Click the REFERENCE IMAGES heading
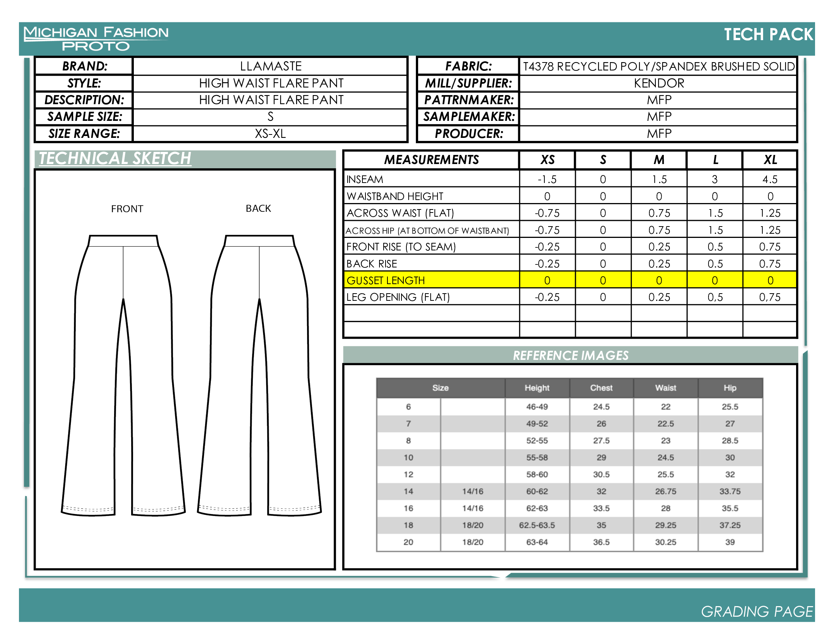 (x=571, y=355)
